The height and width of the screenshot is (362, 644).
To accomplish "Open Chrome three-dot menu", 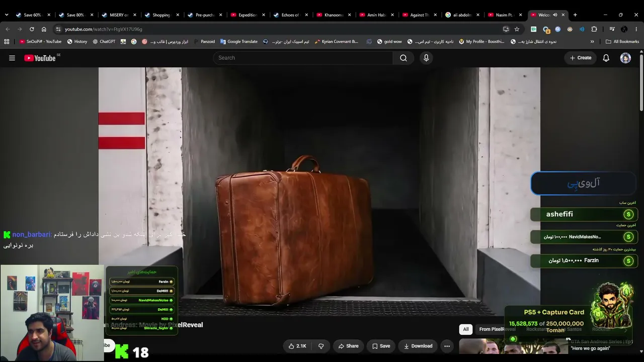I will pyautogui.click(x=636, y=29).
